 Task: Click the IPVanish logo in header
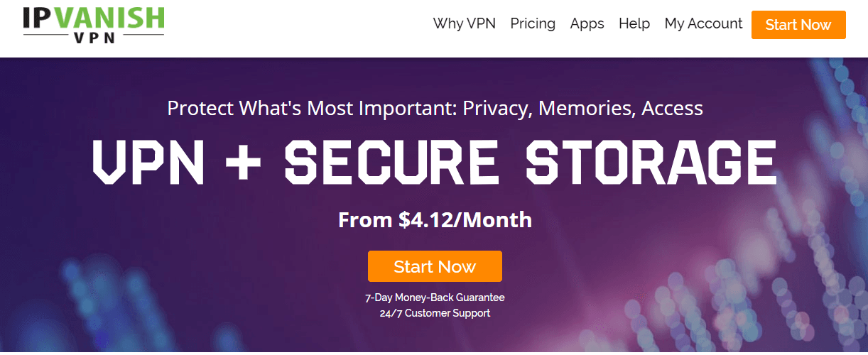tap(93, 24)
